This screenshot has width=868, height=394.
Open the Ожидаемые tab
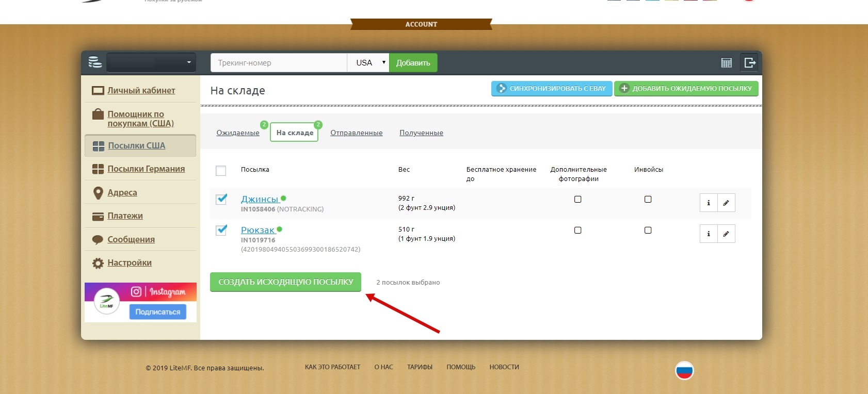238,133
